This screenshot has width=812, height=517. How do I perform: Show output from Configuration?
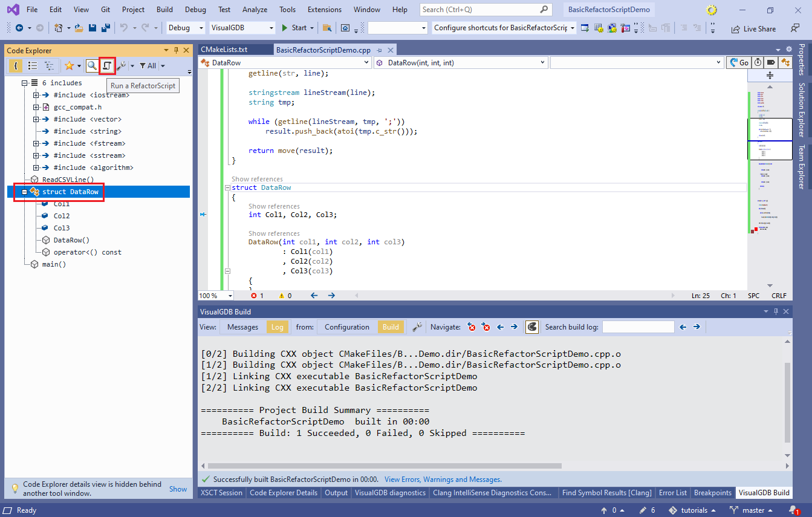(x=347, y=327)
